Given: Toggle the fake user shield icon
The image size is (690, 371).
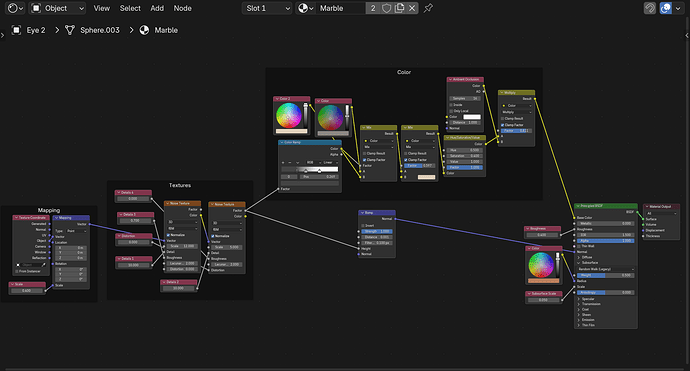Looking at the screenshot, I should [x=386, y=8].
